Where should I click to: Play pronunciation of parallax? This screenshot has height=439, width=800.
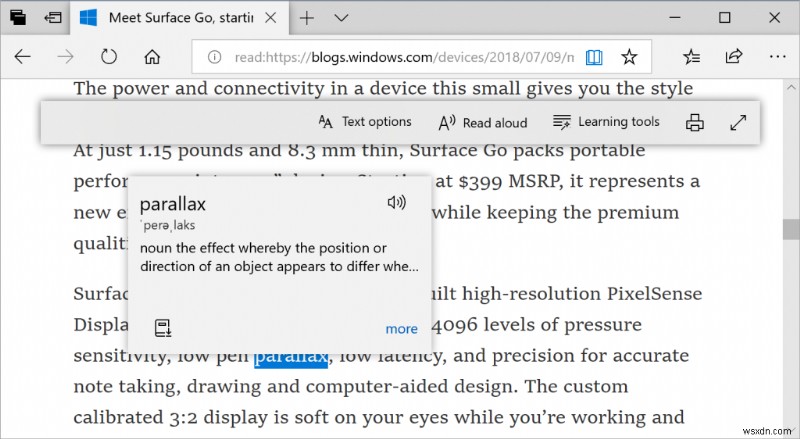click(x=396, y=203)
